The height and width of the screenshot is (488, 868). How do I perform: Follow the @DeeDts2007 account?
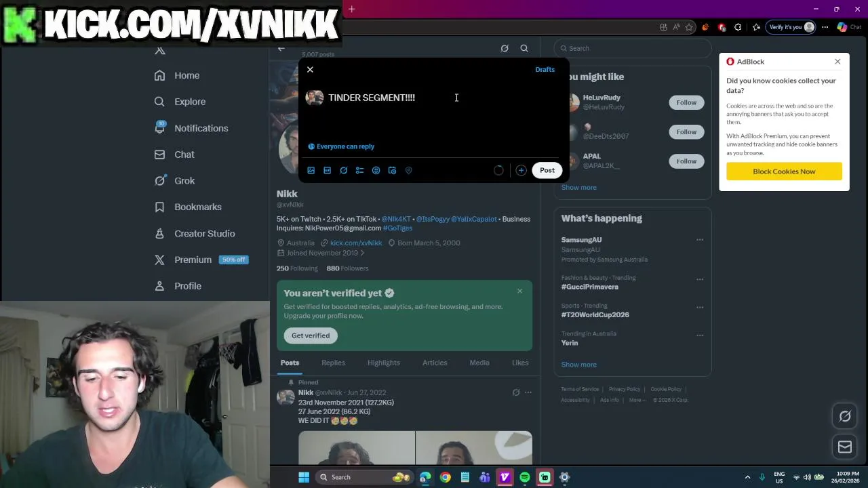tap(686, 131)
